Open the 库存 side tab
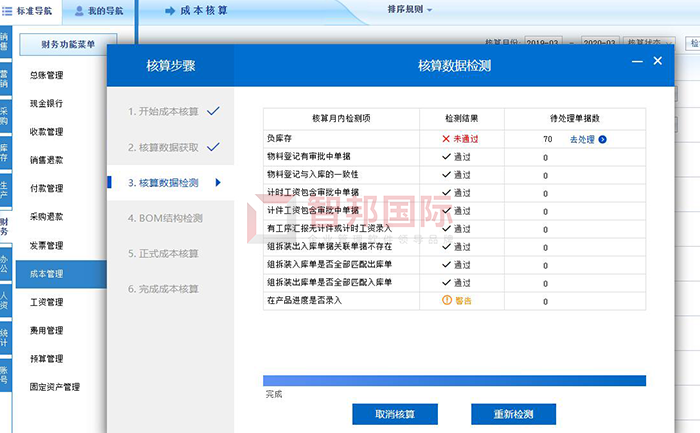Viewport: 700px width, 433px height. pyautogui.click(x=5, y=153)
